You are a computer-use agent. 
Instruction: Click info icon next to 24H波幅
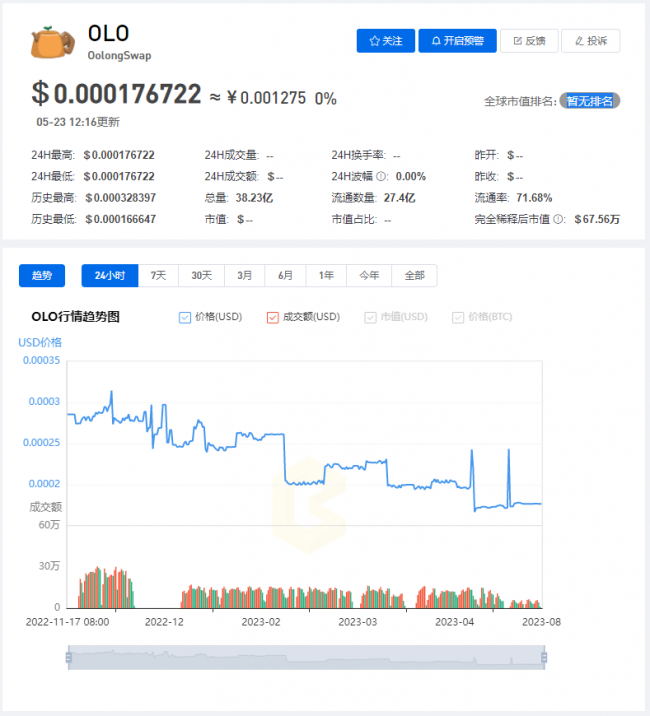[381, 176]
